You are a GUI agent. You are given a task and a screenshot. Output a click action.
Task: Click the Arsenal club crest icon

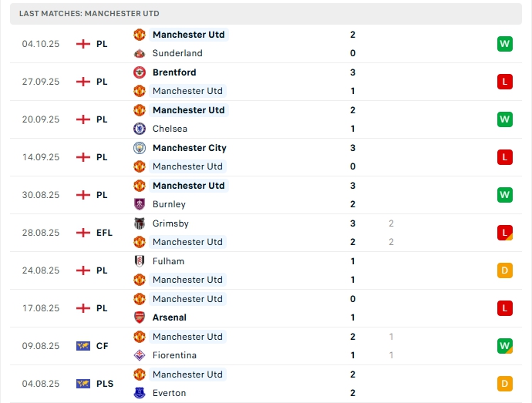(140, 317)
